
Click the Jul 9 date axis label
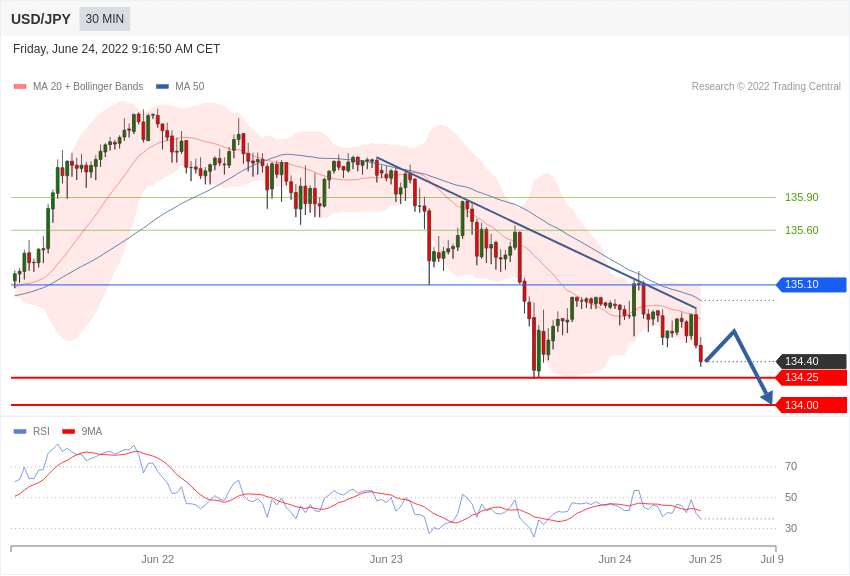tap(772, 559)
